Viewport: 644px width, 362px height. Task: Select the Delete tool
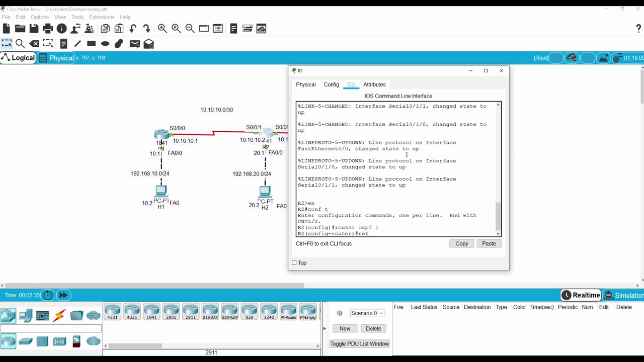(34, 44)
